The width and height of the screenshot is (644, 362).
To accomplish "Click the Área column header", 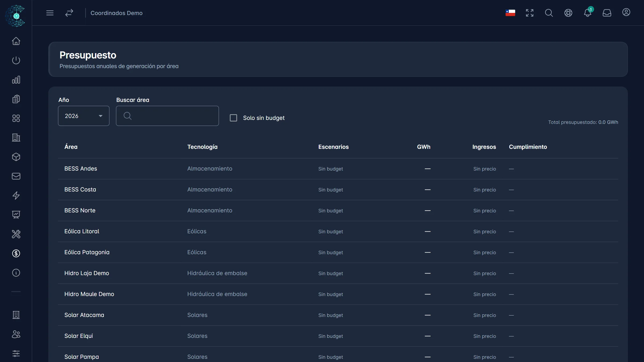I will pos(71,147).
